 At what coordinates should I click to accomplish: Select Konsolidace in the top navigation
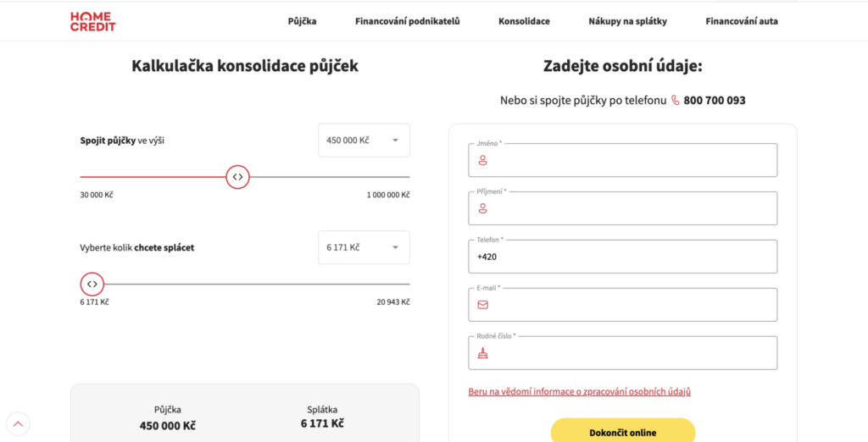click(x=524, y=21)
